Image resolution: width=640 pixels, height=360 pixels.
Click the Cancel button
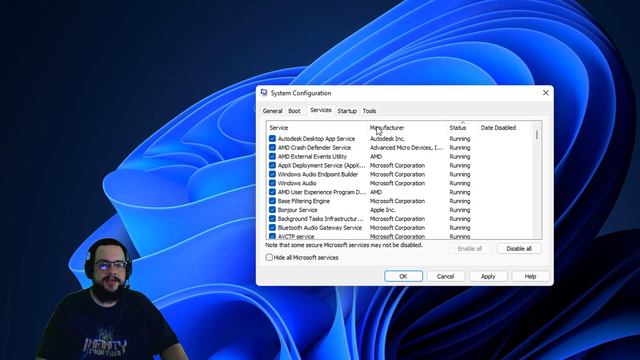[445, 276]
